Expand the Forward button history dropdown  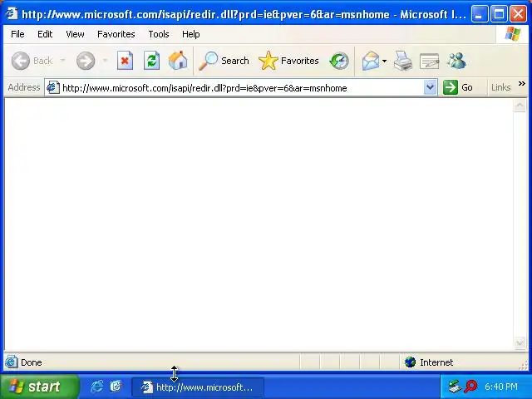click(106, 61)
